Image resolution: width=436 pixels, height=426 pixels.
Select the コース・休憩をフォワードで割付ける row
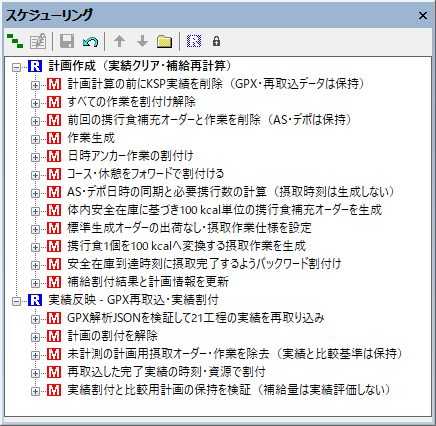tap(145, 174)
